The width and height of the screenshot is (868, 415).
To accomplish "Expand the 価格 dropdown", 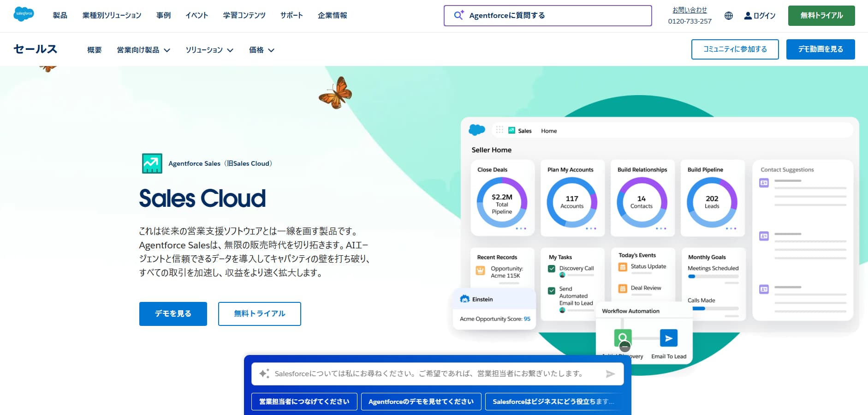I will (x=262, y=50).
